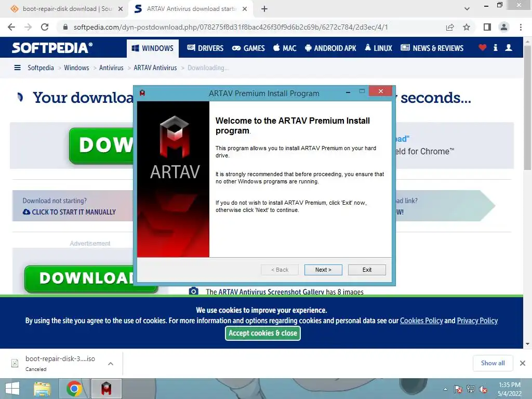Click Softpedia breadcrumb link
The height and width of the screenshot is (399, 532).
tap(41, 68)
